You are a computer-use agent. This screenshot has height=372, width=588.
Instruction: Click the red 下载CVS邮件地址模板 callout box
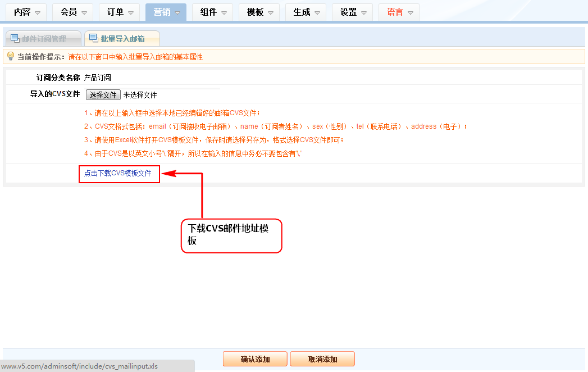(231, 235)
